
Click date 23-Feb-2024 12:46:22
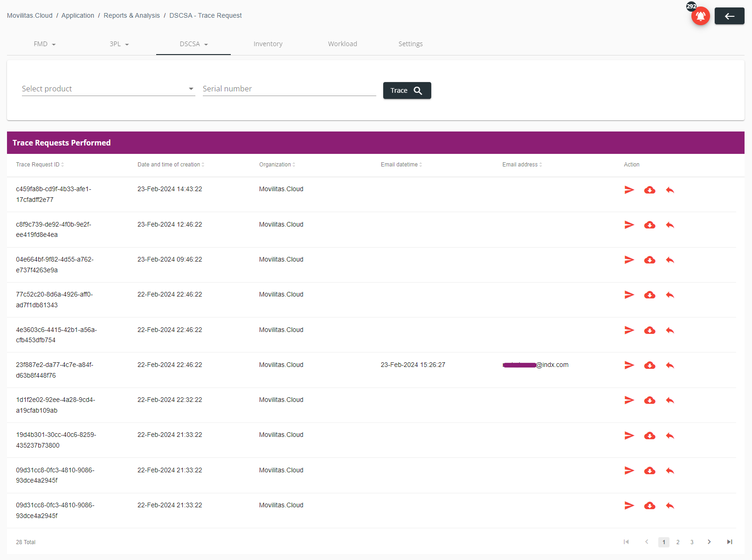[170, 224]
